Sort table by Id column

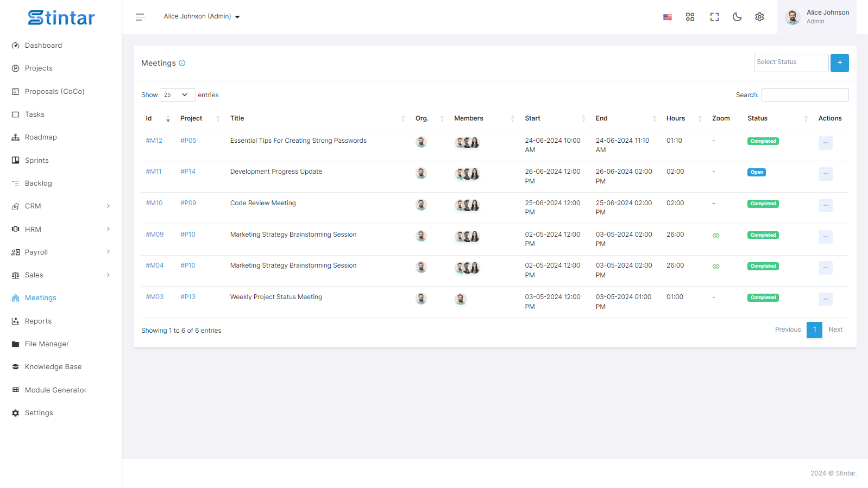pos(158,118)
